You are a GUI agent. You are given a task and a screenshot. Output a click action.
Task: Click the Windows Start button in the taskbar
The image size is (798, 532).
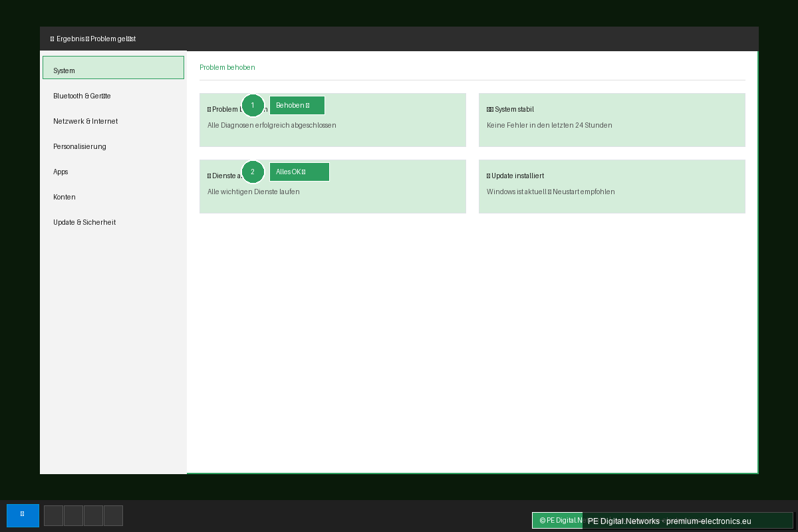23,515
